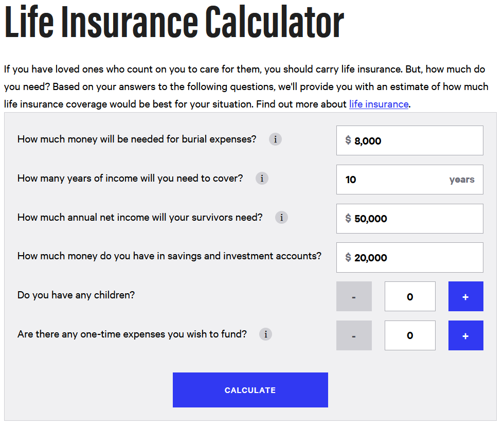Increment the one-time expenses count
The height and width of the screenshot is (427, 504).
465,335
